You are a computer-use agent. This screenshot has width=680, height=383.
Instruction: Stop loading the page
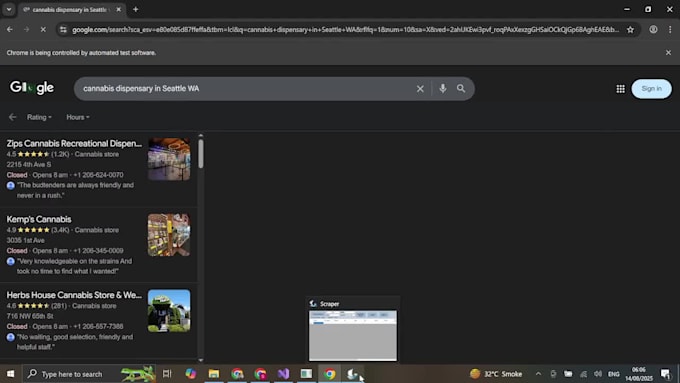pos(43,29)
